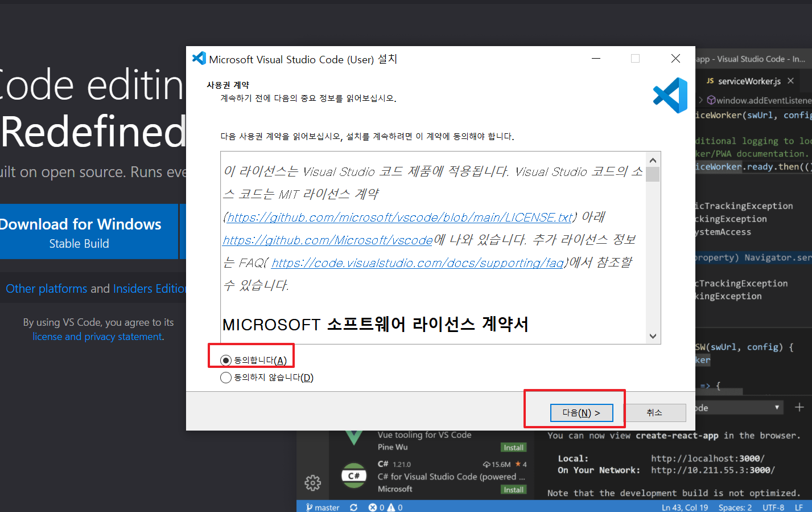This screenshot has height=512, width=812.
Task: Click the Vue extension logo icon
Action: [x=354, y=437]
